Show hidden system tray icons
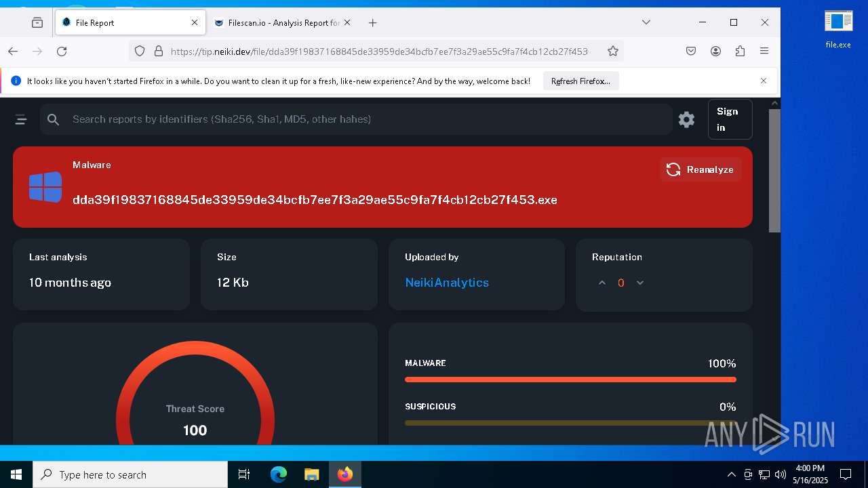868x488 pixels. (x=731, y=474)
